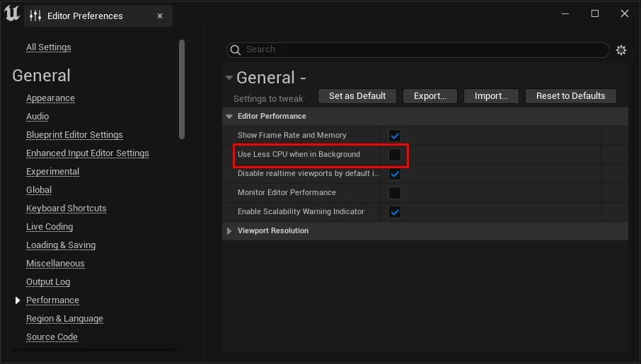Open Keyboard Shortcuts settings
Viewport: 641px width, 364px height.
67,209
